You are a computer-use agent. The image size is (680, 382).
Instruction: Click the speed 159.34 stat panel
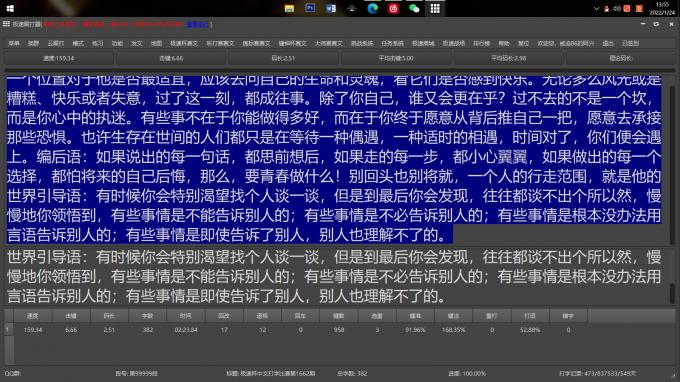click(59, 58)
